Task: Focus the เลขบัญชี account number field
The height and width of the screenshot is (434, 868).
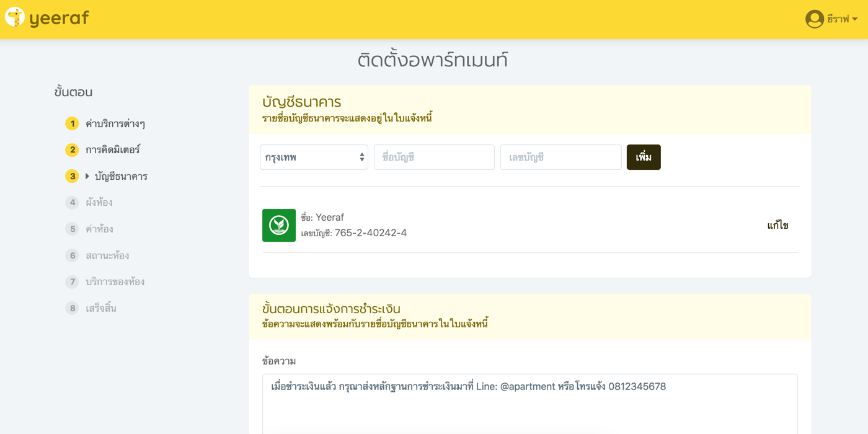Action: click(x=561, y=157)
